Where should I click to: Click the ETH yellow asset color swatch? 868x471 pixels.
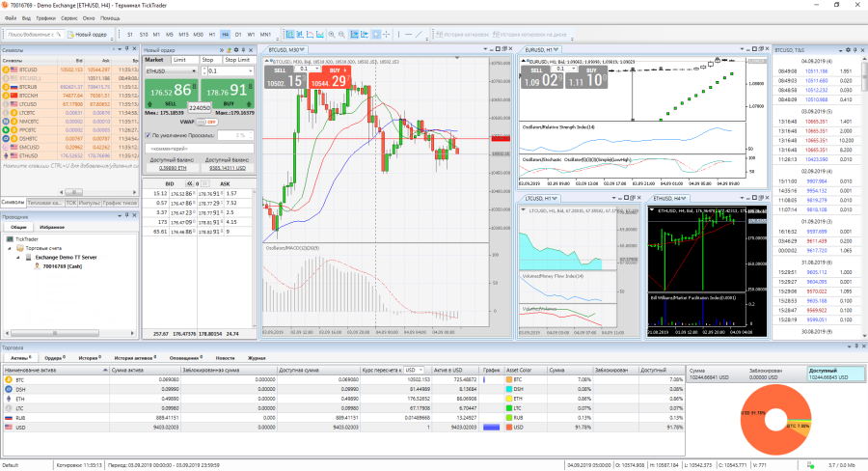click(509, 399)
